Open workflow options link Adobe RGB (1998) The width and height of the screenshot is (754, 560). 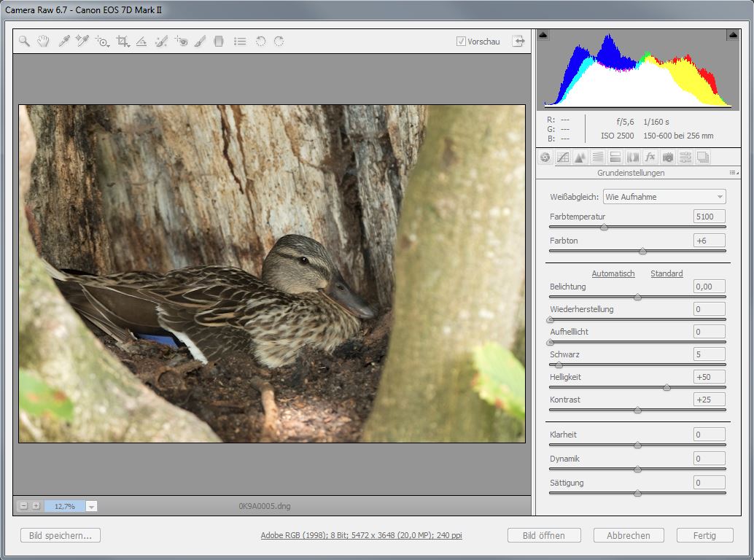(x=361, y=535)
